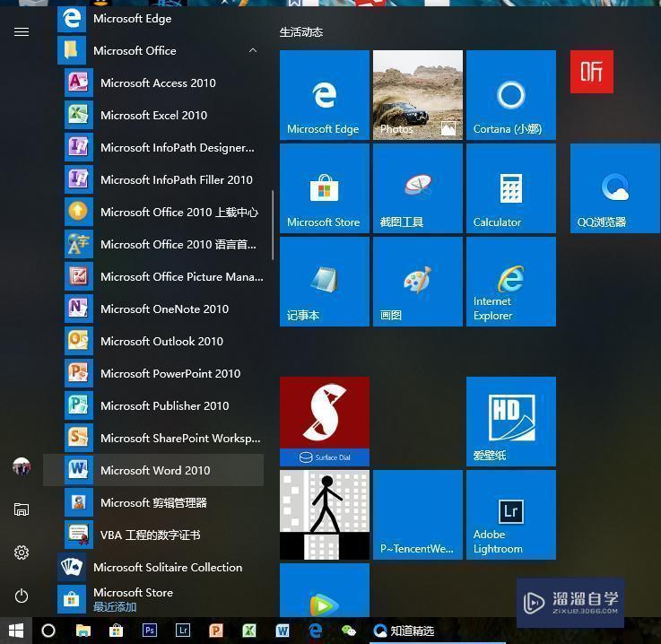Open the 记事本 tile
The image size is (661, 644).
pos(325,282)
